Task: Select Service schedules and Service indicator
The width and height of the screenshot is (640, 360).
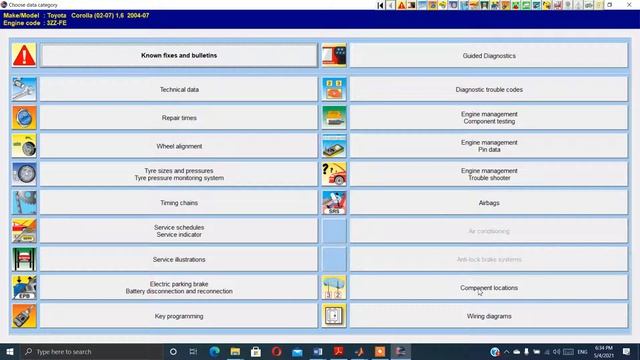Action: pos(179,231)
